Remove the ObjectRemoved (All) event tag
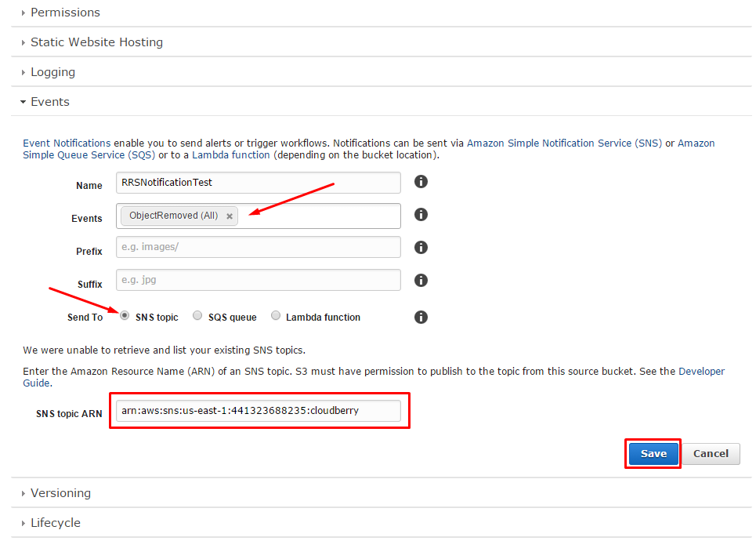 click(230, 216)
